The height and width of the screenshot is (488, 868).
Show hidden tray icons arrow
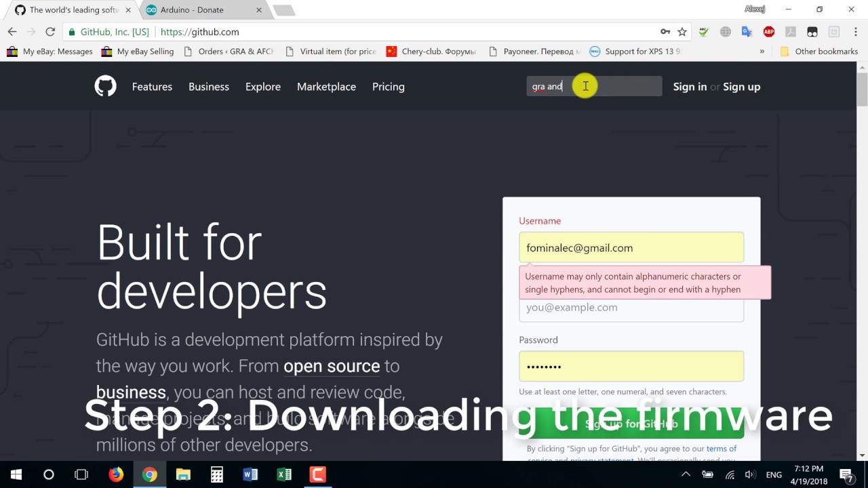(x=686, y=474)
